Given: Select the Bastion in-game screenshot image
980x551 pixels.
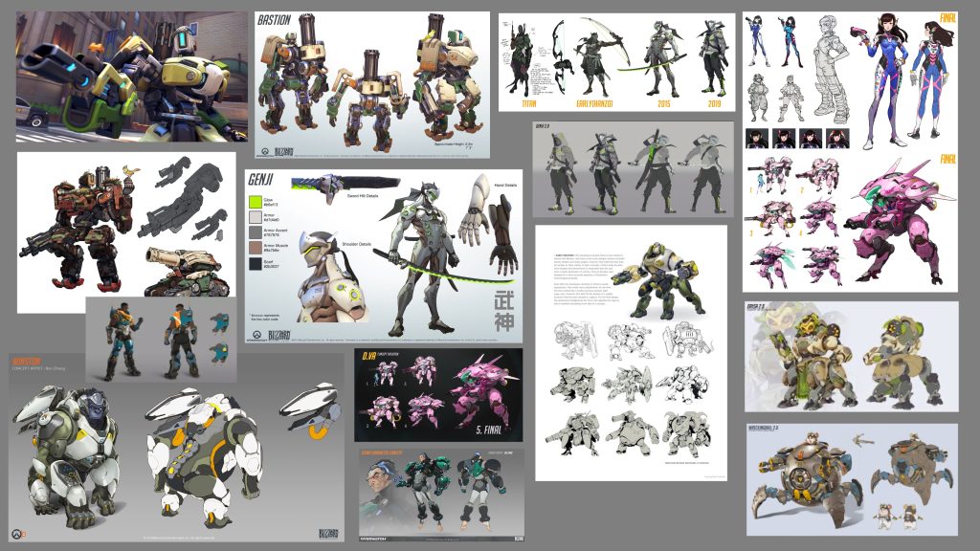Looking at the screenshot, I should pos(132,77).
